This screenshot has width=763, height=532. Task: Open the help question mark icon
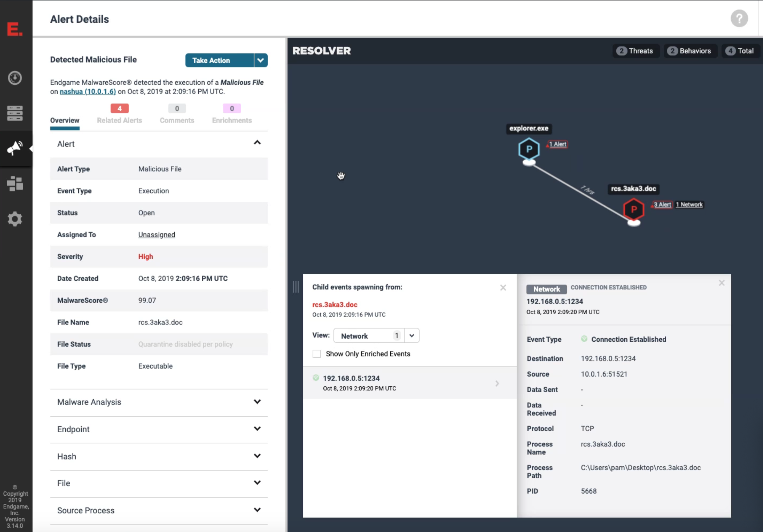(x=739, y=18)
